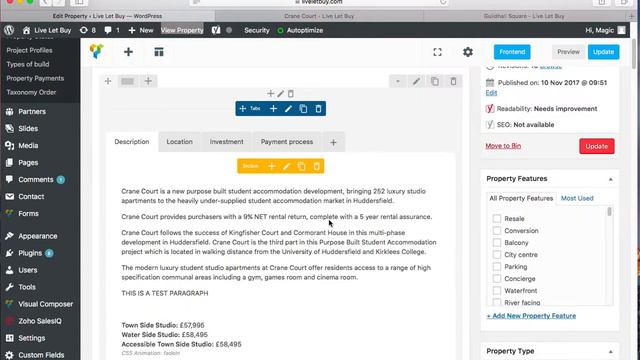The image size is (640, 360).
Task: Open the Payment process tab
Action: pyautogui.click(x=287, y=142)
